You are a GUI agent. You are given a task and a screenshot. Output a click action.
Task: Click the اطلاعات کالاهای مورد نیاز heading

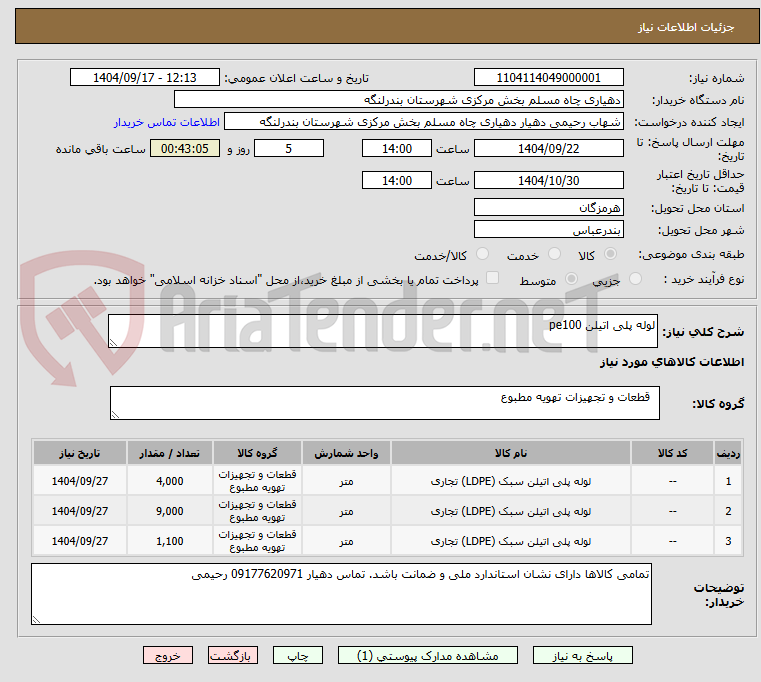click(x=672, y=362)
